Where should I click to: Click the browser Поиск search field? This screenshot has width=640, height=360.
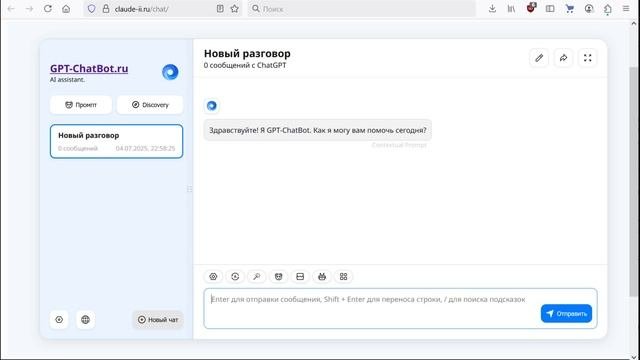pyautogui.click(x=361, y=9)
